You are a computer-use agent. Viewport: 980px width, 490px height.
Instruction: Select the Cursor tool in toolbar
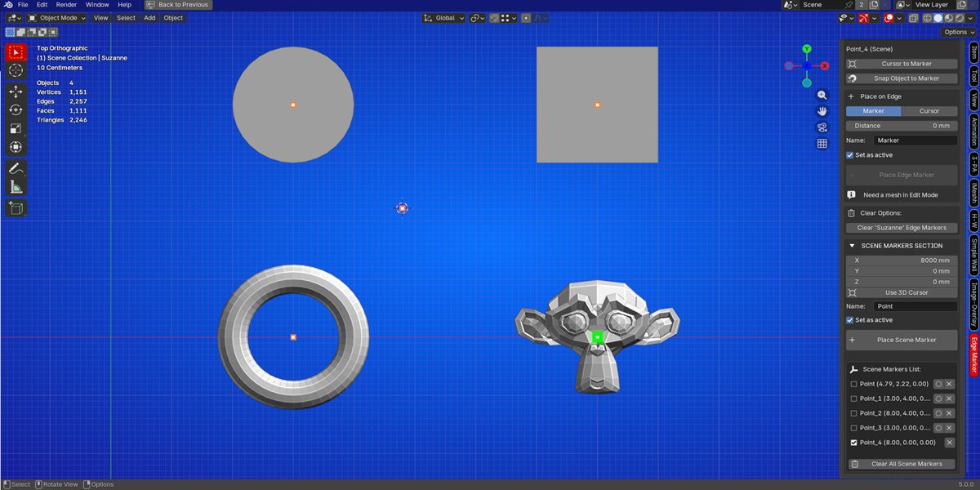16,71
